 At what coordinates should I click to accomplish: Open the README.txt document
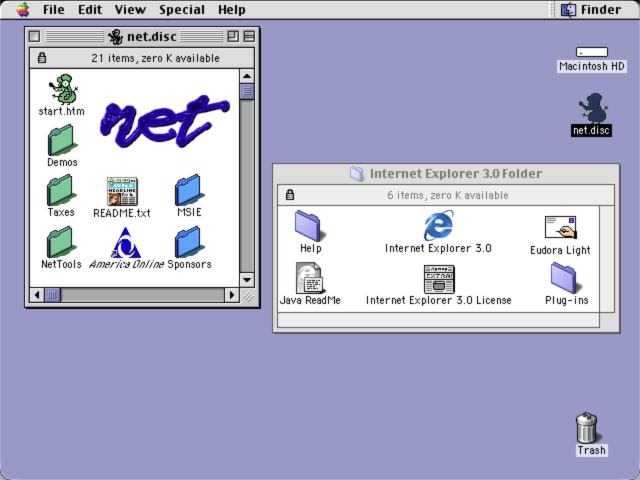click(122, 191)
